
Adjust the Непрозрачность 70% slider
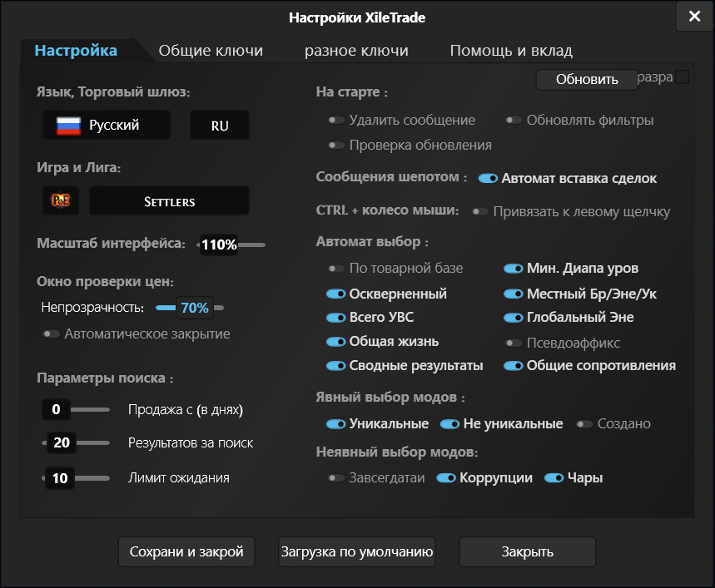pyautogui.click(x=190, y=309)
